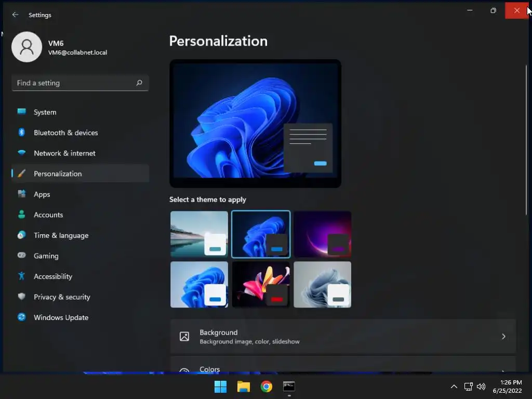Open the VM6 user account avatar
Image resolution: width=532 pixels, height=399 pixels.
pyautogui.click(x=26, y=47)
